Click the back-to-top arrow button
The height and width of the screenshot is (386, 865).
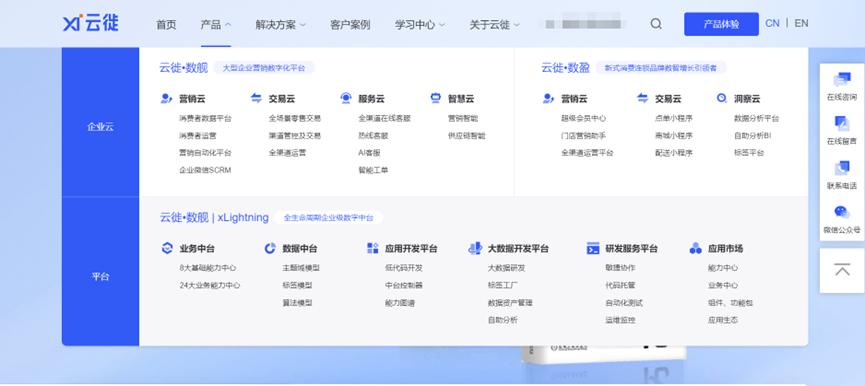click(842, 270)
